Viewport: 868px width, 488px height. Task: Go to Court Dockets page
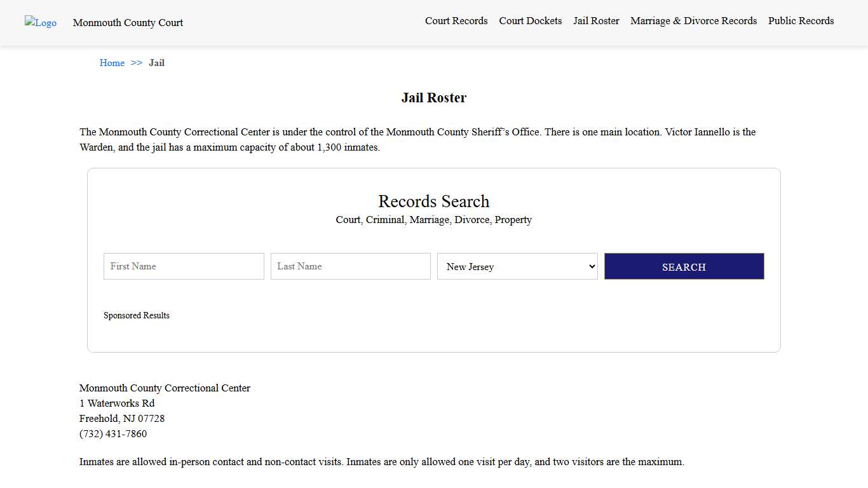pyautogui.click(x=530, y=21)
